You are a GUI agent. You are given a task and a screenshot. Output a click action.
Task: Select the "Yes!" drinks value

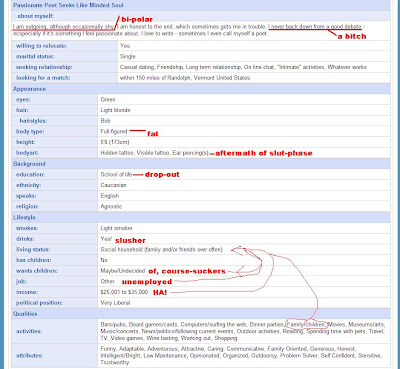pos(106,239)
